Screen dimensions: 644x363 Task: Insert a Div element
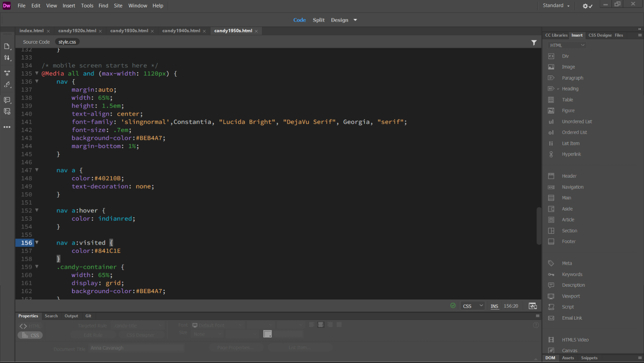[565, 56]
